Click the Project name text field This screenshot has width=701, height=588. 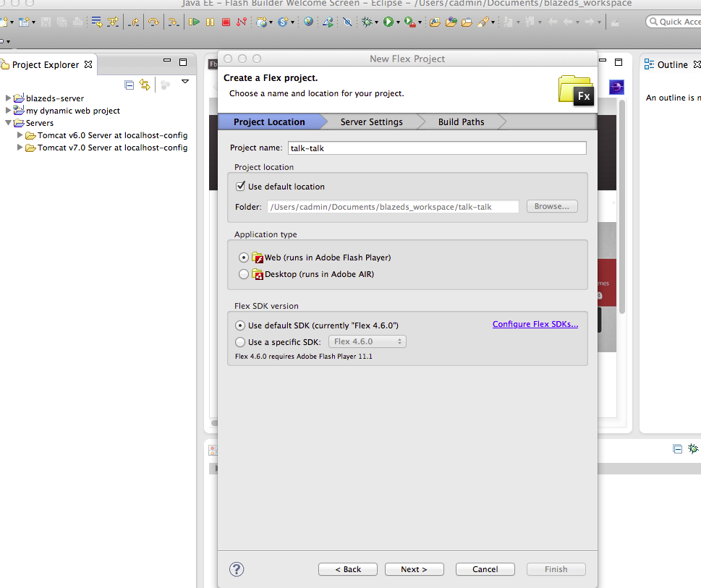(437, 148)
